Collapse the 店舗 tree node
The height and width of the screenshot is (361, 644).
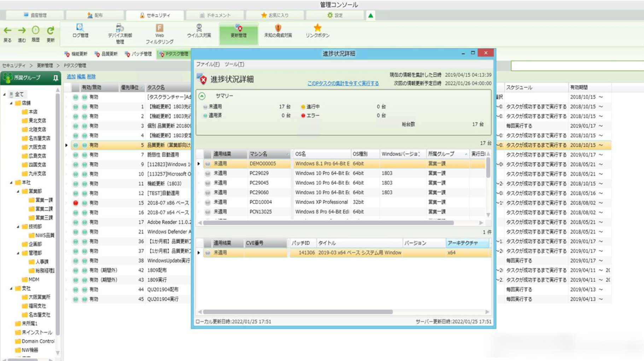tap(11, 103)
